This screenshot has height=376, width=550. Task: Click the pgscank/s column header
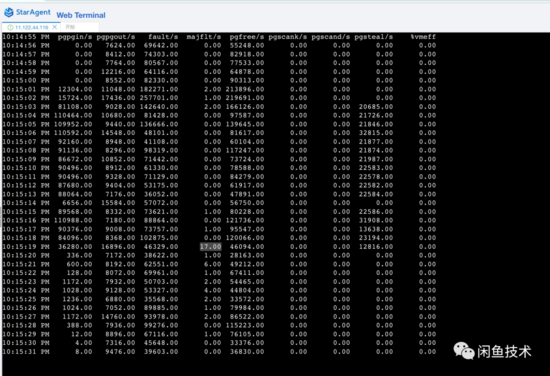tap(288, 37)
